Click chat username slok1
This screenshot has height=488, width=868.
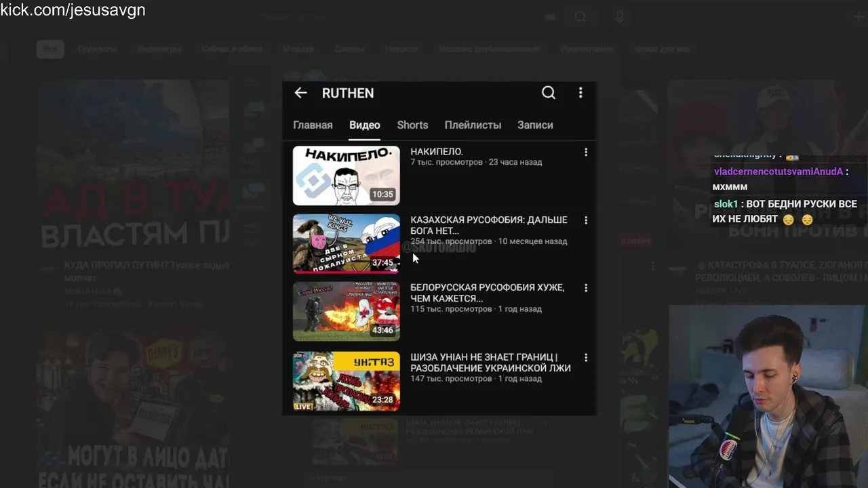pyautogui.click(x=726, y=204)
